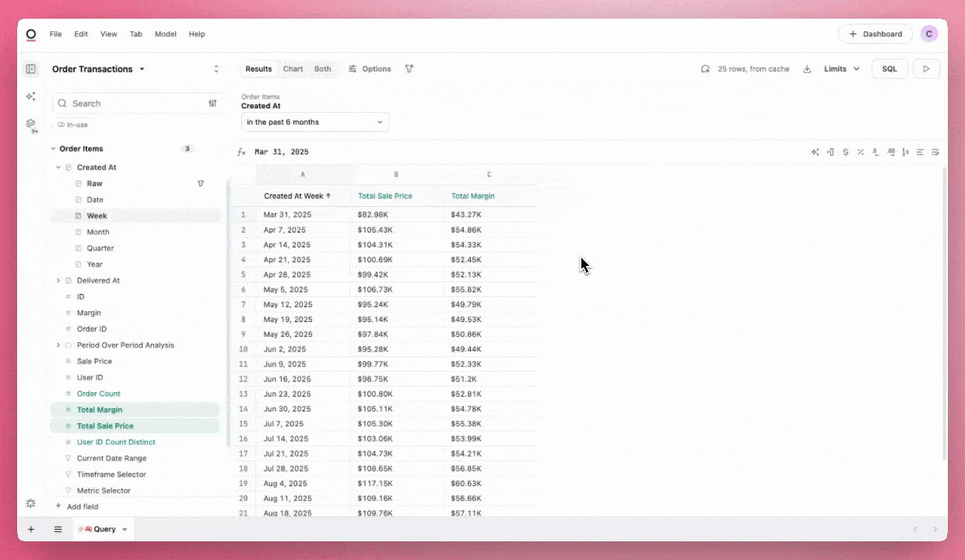Apply percent formatting from the formatting toolbar
This screenshot has height=560, width=965.
tap(861, 152)
